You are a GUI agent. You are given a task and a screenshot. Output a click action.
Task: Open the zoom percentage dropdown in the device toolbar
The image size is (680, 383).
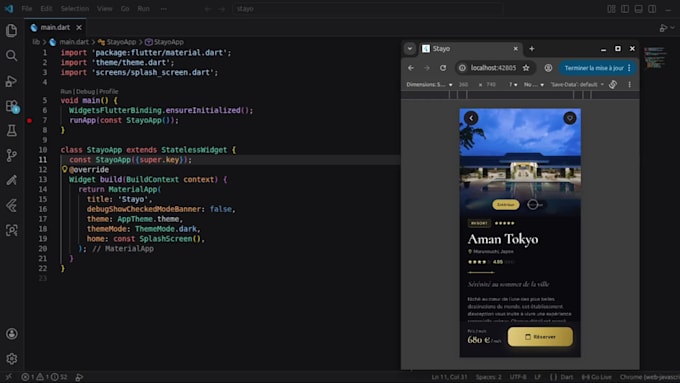point(513,85)
